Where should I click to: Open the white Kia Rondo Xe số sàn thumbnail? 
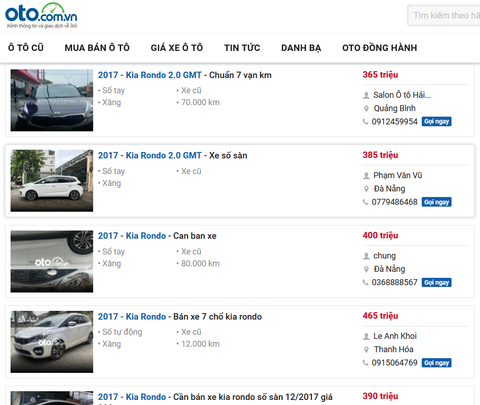point(52,180)
